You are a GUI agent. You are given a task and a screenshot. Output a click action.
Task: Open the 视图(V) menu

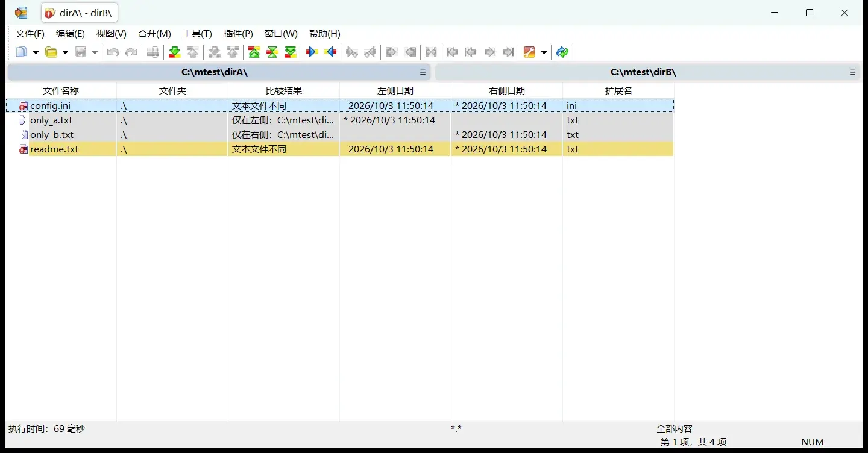[112, 34]
